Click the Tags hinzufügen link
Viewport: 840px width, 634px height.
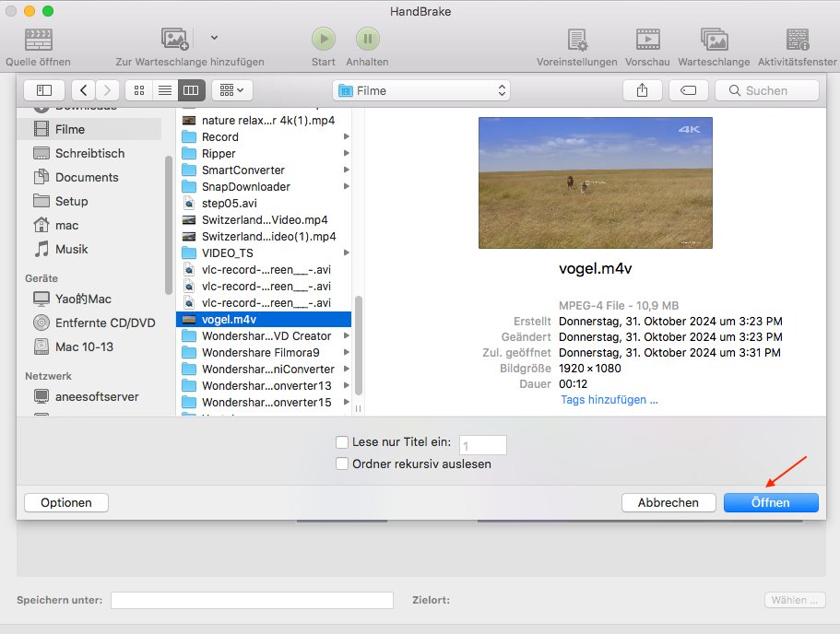point(609,400)
